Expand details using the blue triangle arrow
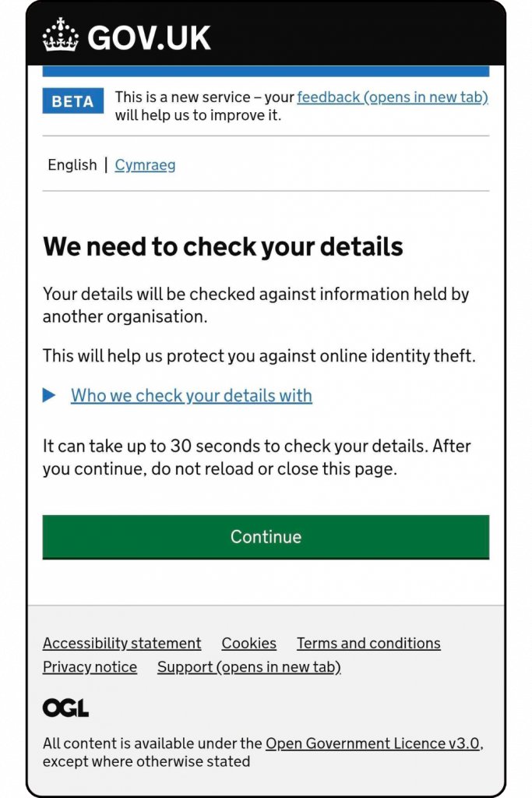 (x=49, y=395)
